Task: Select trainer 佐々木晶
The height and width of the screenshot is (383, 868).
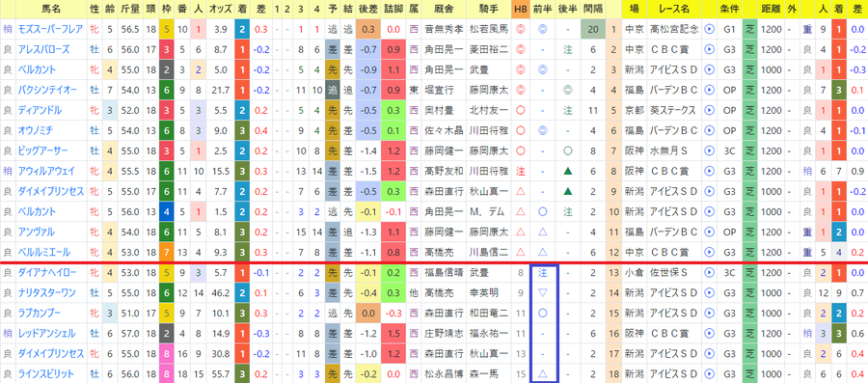Action: [x=444, y=130]
